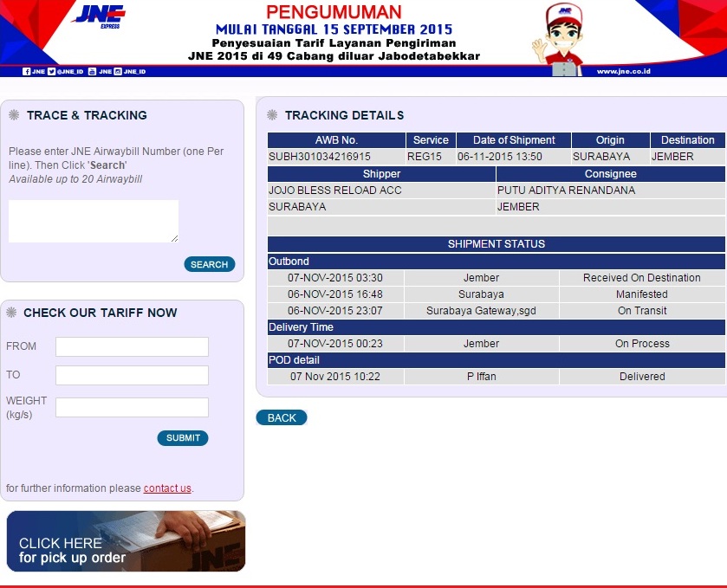This screenshot has width=727, height=588.
Task: Click timestamp 07-NOV-2015 03:30
Action: tap(335, 278)
